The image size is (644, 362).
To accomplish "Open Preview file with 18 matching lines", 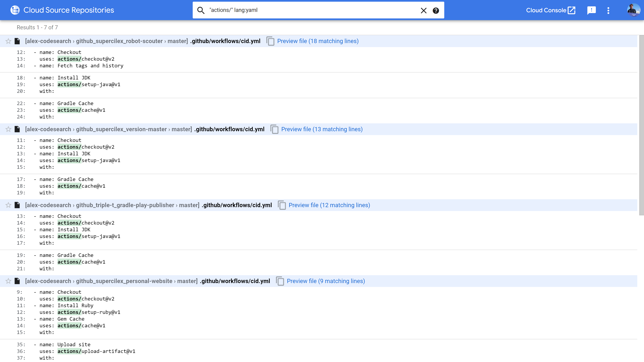I will point(318,41).
